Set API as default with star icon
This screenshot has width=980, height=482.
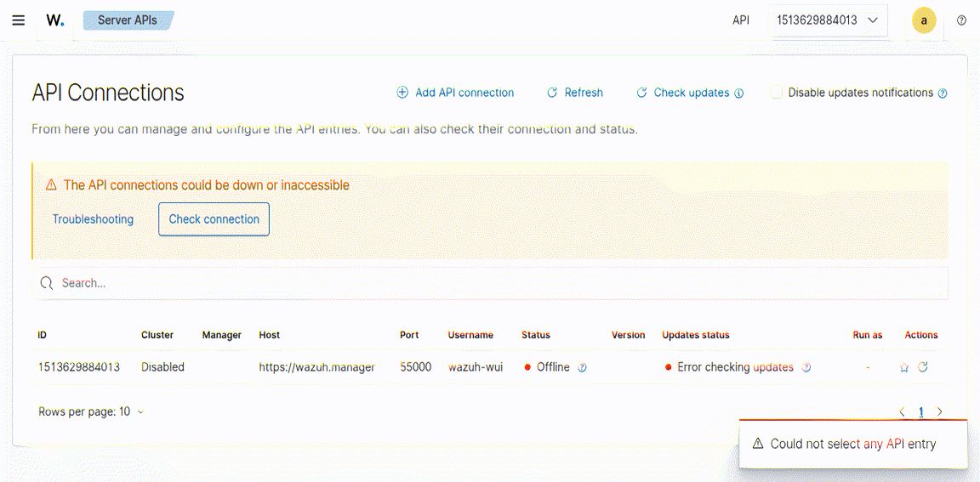pyautogui.click(x=903, y=368)
